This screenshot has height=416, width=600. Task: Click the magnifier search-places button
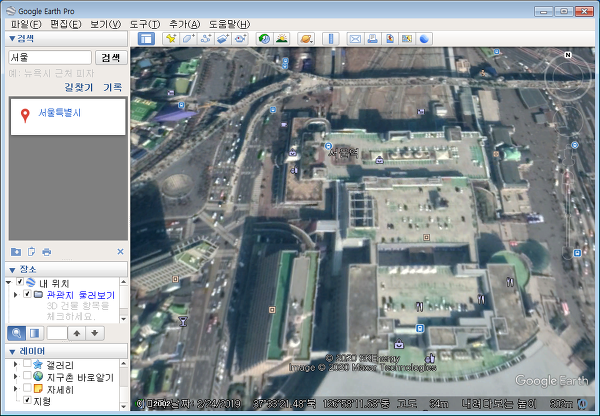pyautogui.click(x=16, y=333)
